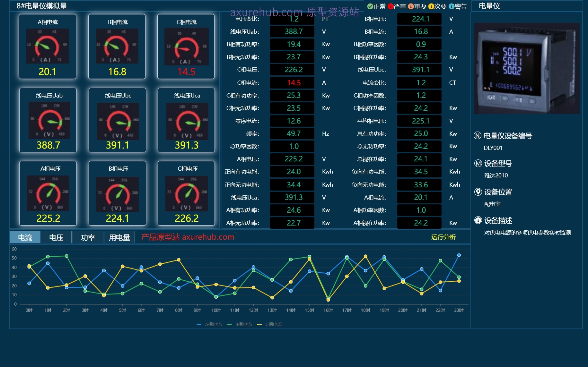The height and width of the screenshot is (367, 588).
Task: Click the power meter device photo
Action: (527, 68)
